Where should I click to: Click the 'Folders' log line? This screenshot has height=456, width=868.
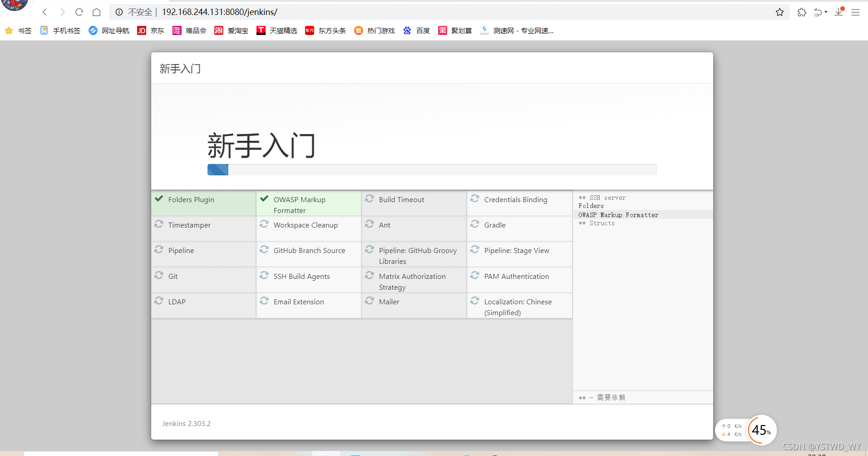point(591,206)
